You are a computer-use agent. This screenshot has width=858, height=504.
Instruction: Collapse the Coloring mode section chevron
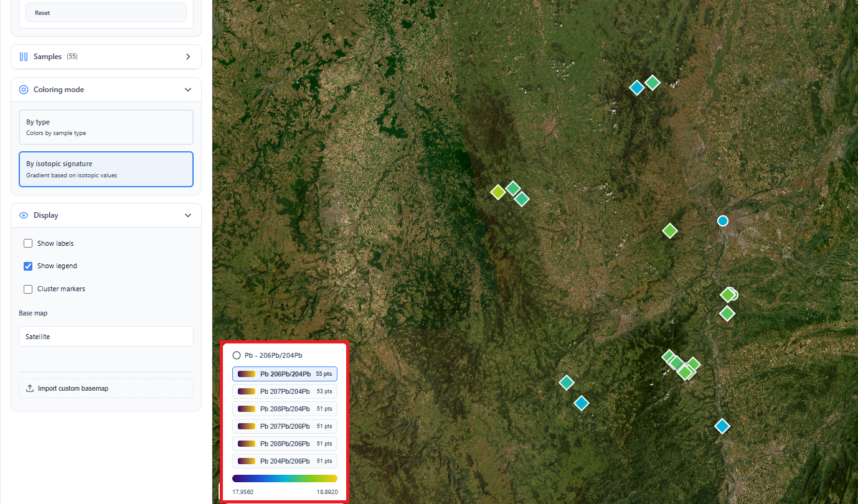coord(188,90)
